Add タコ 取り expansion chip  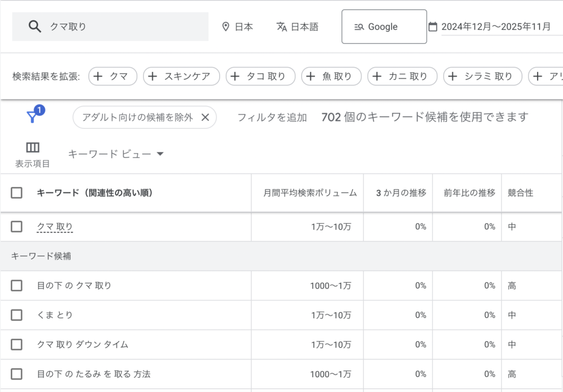pyautogui.click(x=260, y=76)
